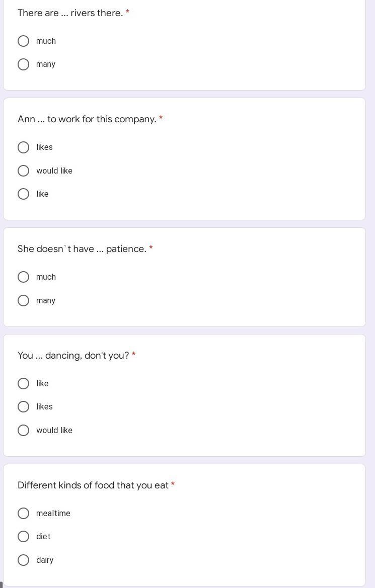This screenshot has height=588, width=375.
Task: Select "much" for the rivers question
Action: coord(24,41)
